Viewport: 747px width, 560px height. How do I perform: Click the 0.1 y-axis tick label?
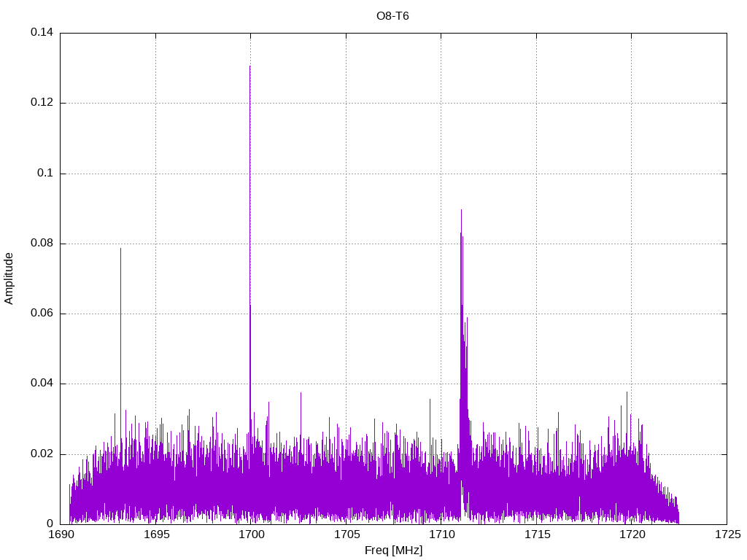pyautogui.click(x=46, y=174)
